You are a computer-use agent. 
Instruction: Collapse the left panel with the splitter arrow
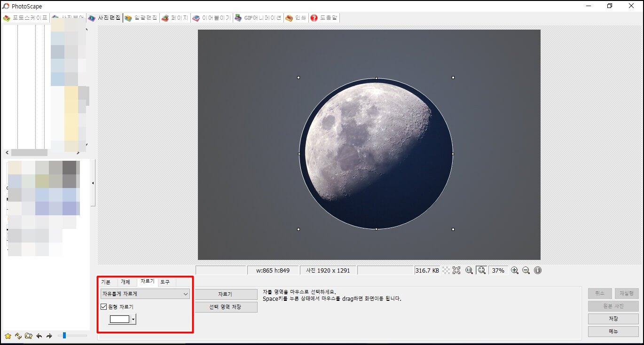click(x=93, y=183)
